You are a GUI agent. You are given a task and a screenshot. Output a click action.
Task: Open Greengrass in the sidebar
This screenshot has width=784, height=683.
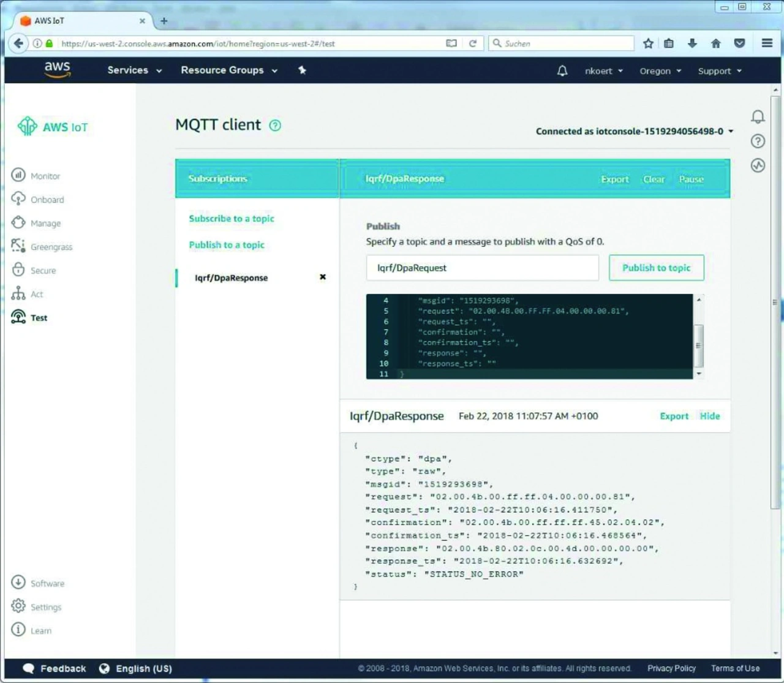pos(42,247)
